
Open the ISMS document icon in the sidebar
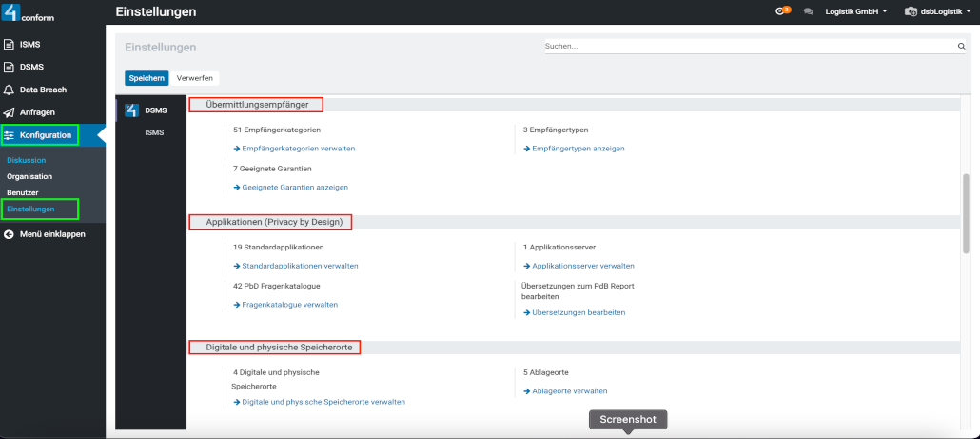(10, 45)
